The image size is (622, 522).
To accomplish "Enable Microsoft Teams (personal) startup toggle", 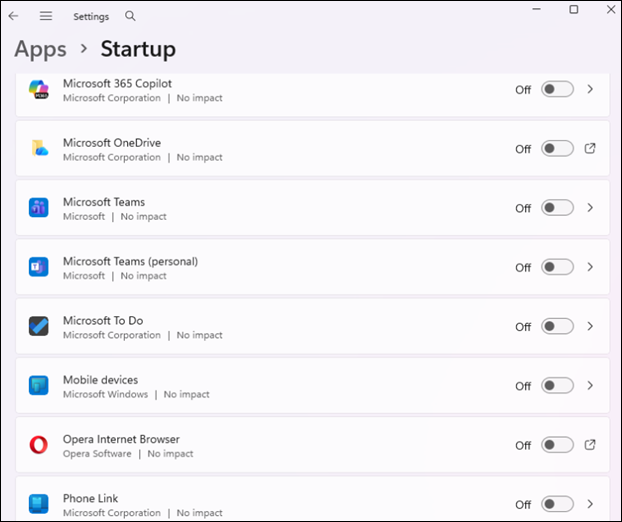I will tap(557, 267).
